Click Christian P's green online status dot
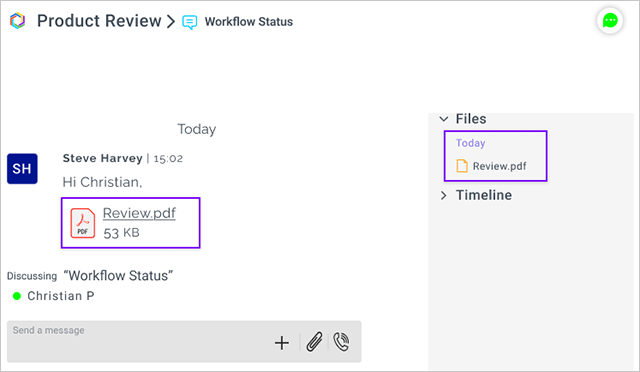The width and height of the screenshot is (640, 372). coord(17,296)
